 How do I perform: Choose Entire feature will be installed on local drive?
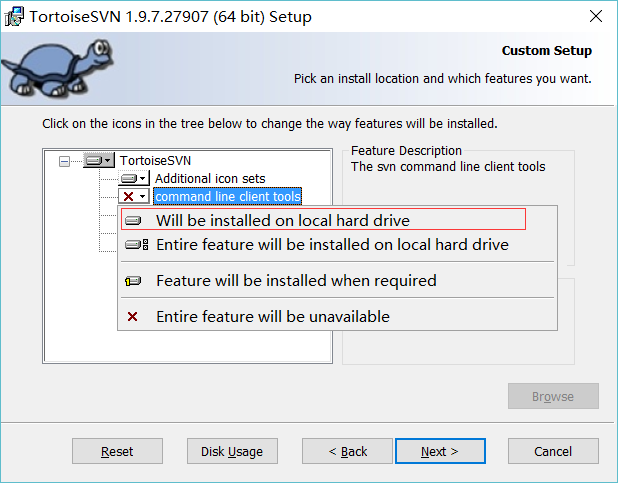pos(332,244)
